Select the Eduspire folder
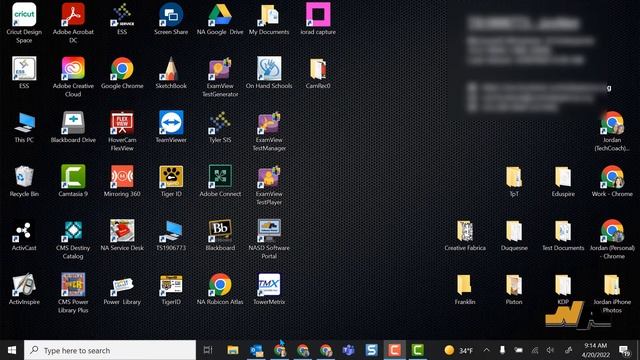The height and width of the screenshot is (360, 640). pos(563,181)
